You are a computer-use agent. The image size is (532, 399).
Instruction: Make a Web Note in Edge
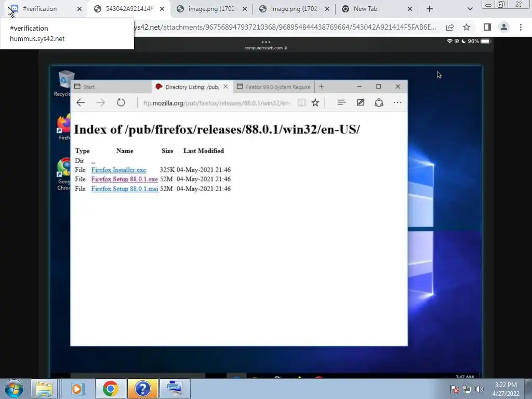pos(361,102)
